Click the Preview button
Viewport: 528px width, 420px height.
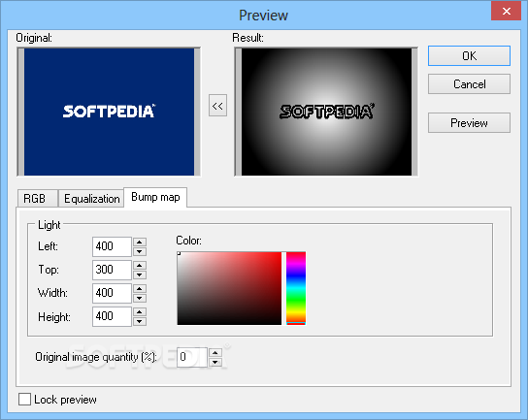(x=469, y=123)
